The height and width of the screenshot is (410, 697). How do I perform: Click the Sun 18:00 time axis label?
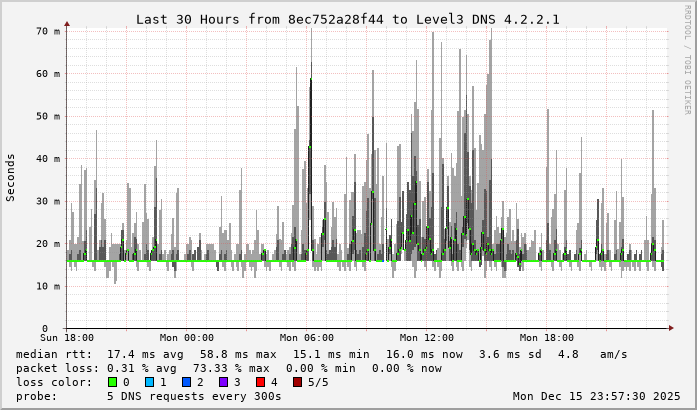tap(67, 339)
